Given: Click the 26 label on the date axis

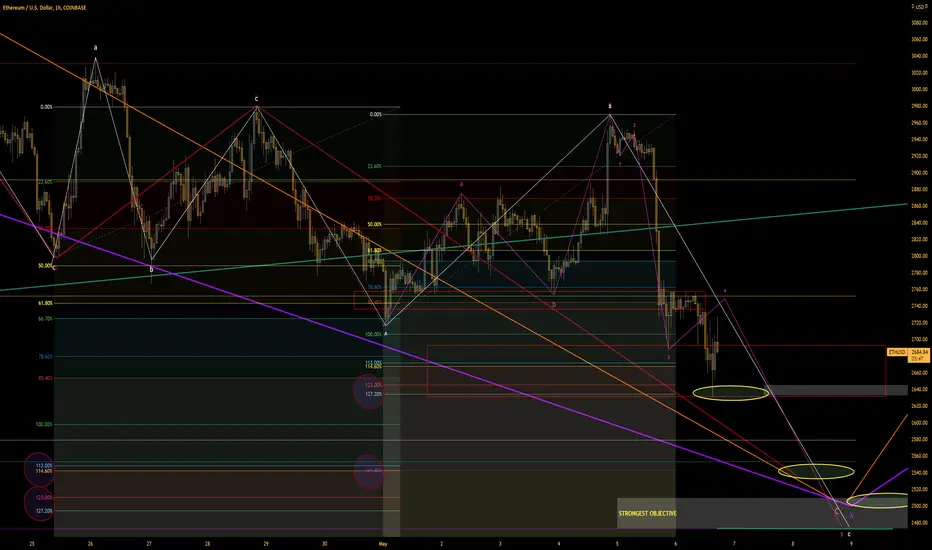Looking at the screenshot, I should pyautogui.click(x=90, y=543).
